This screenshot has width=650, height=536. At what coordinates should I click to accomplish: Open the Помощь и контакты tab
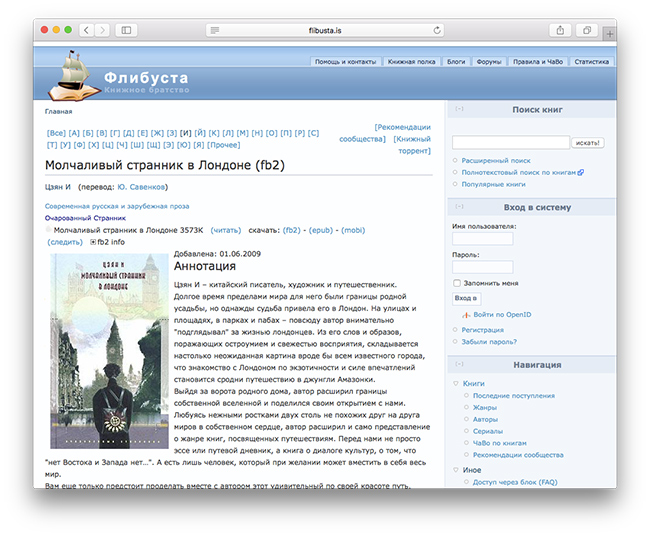(x=345, y=61)
